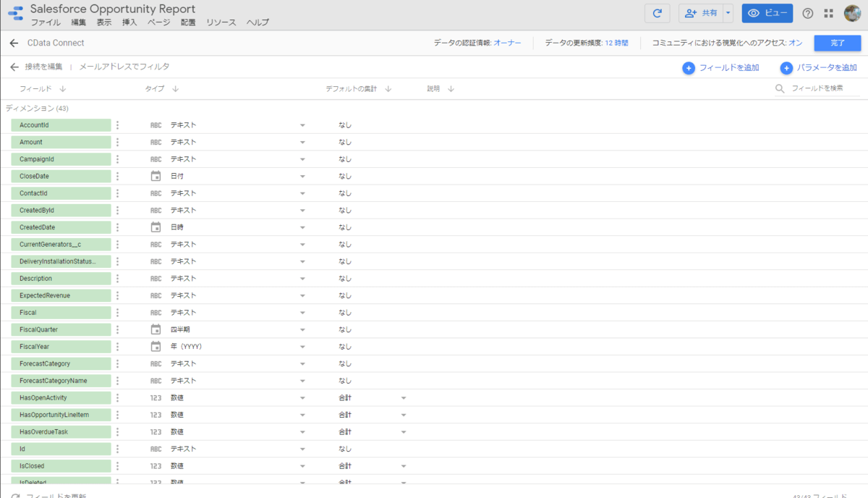Open aggregation dropdown for HasOpportunityLineItem row
The image size is (868, 498).
pos(404,415)
